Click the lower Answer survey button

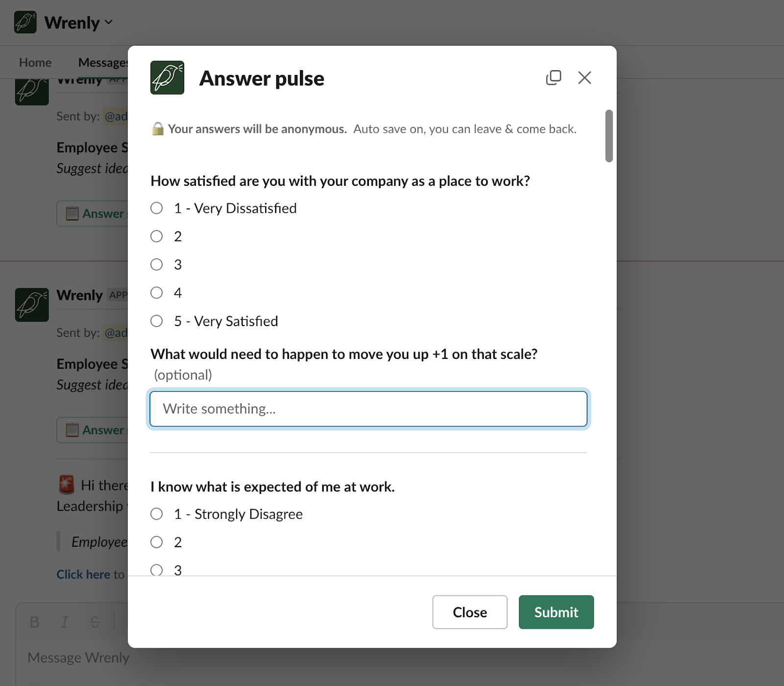93,430
